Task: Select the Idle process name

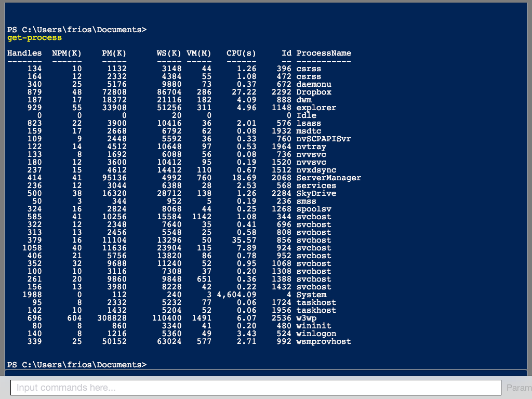Action: [x=307, y=116]
